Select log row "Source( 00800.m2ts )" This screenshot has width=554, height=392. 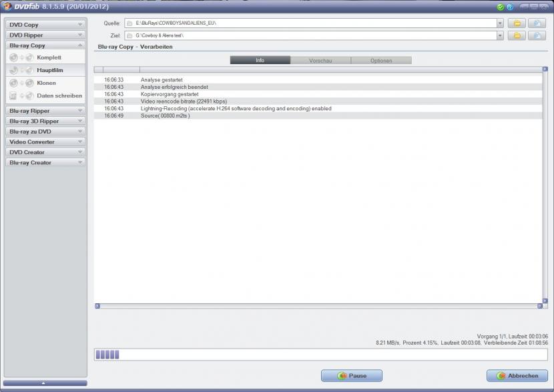click(x=318, y=116)
